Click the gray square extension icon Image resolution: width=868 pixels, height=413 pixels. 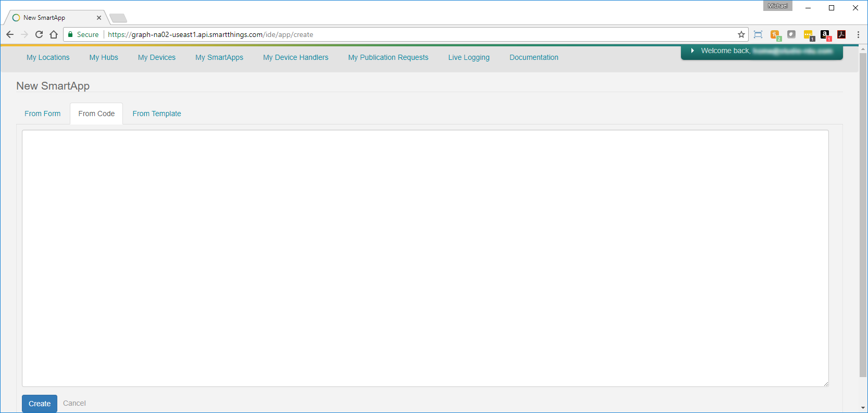point(791,34)
